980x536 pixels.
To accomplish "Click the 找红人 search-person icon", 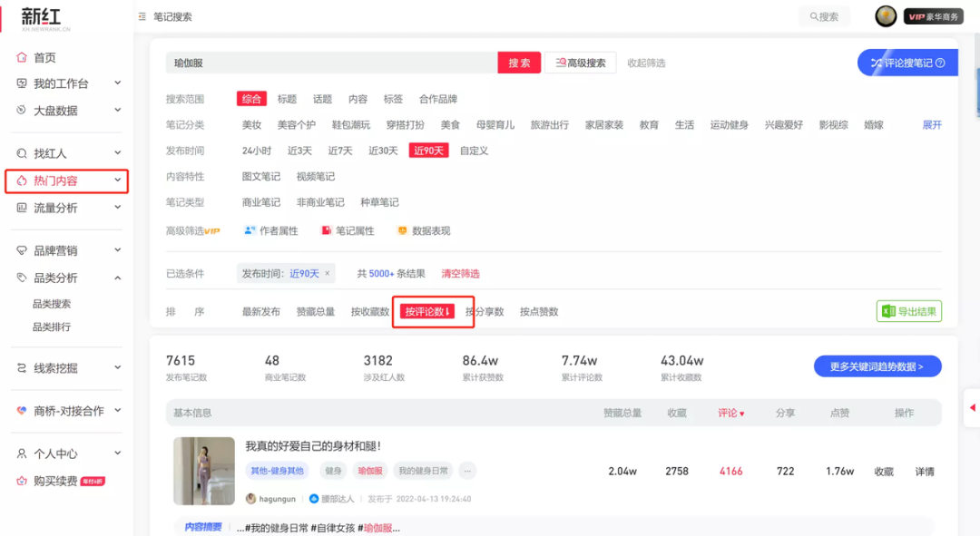I will pos(22,153).
